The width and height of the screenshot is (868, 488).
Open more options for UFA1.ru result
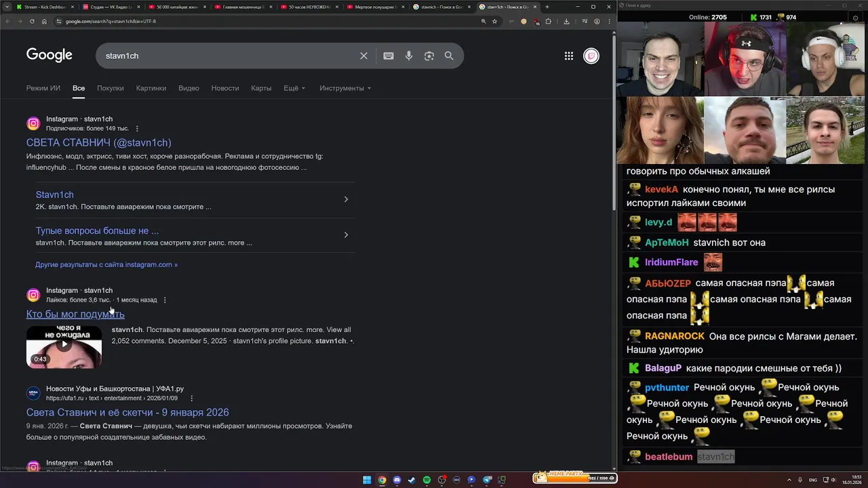coord(192,398)
